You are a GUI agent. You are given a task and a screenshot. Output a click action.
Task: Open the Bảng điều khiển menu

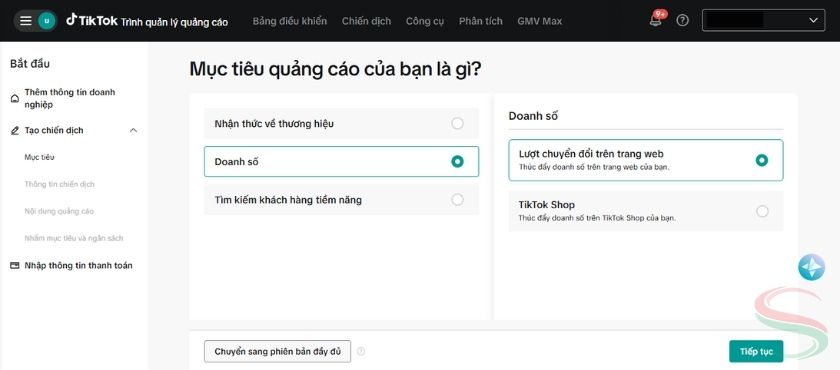click(290, 21)
